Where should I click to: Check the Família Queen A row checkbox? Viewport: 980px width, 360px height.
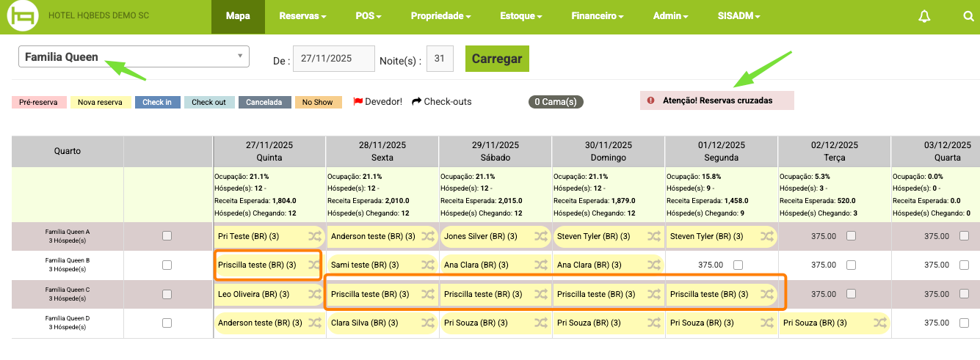167,236
